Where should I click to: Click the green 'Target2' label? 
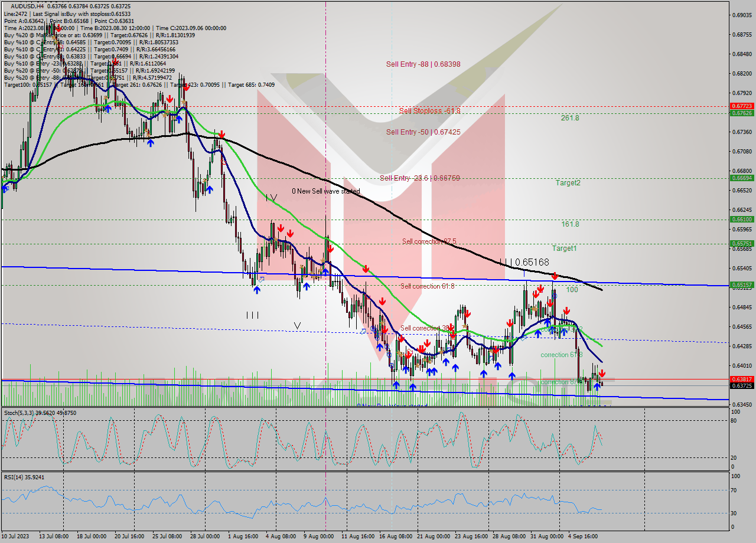point(568,183)
